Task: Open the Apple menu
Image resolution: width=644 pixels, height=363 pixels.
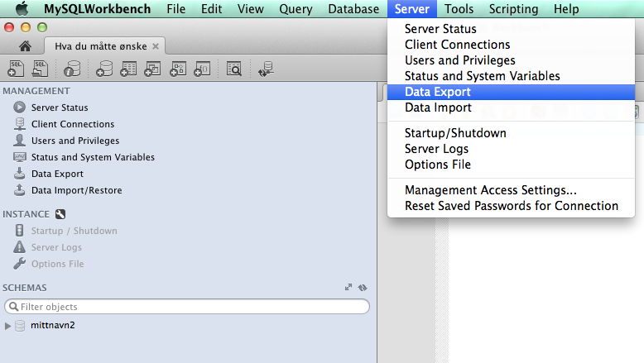Action: click(x=22, y=8)
